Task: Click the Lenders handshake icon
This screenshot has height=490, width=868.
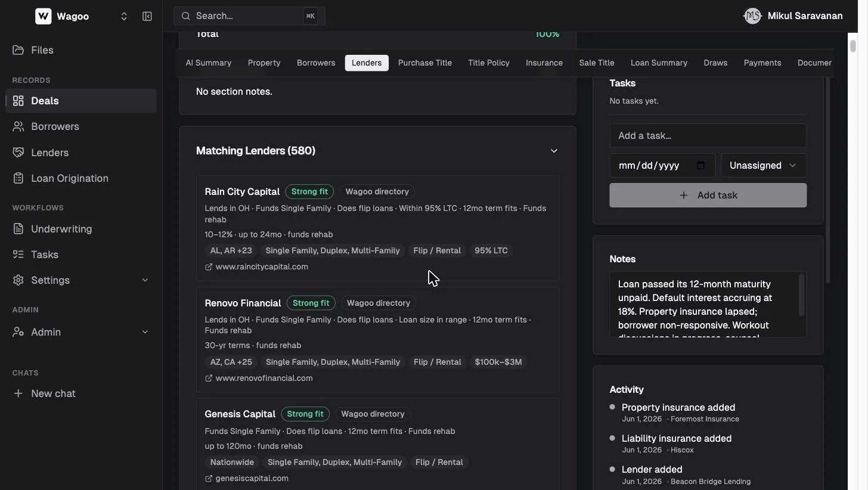Action: [x=18, y=153]
